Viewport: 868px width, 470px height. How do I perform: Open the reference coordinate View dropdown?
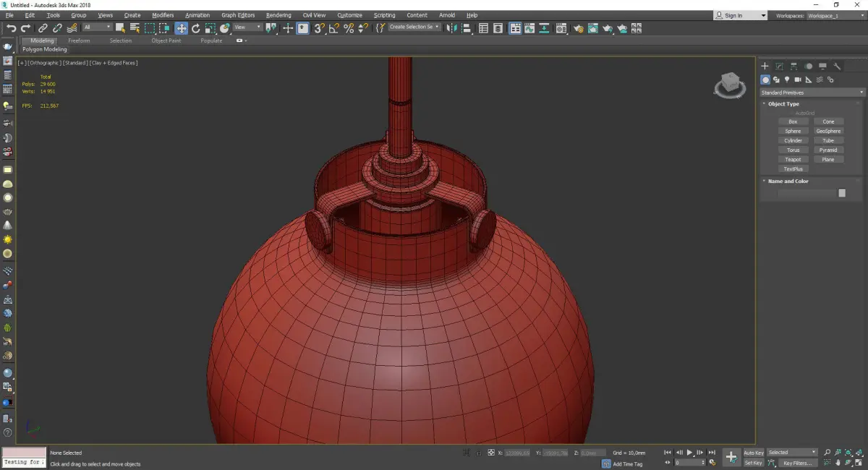(247, 27)
